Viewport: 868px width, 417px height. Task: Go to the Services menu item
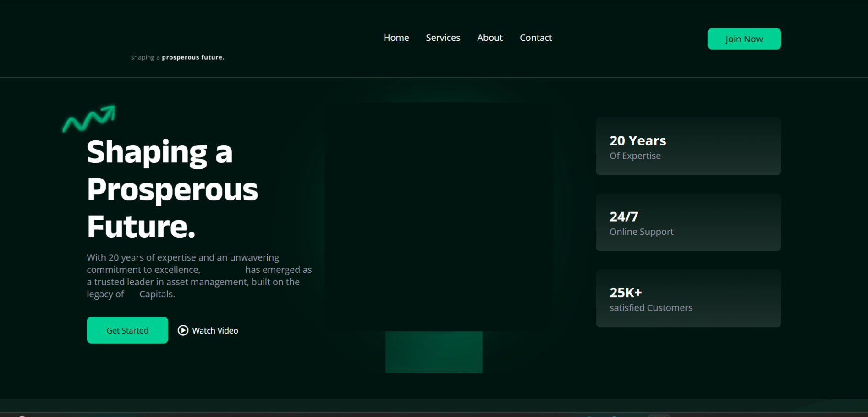pos(443,38)
